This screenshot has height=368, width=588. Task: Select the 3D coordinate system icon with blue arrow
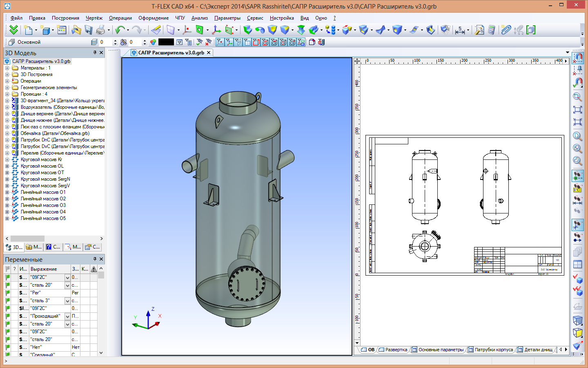coord(216,30)
